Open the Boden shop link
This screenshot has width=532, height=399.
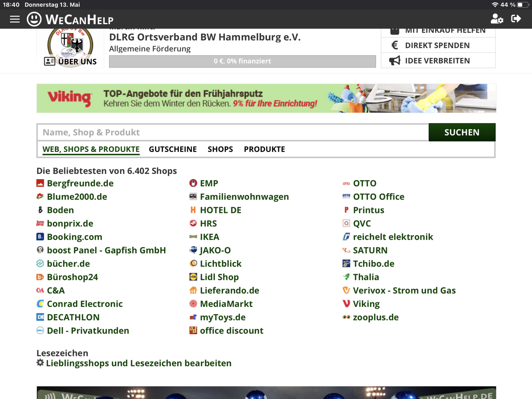click(60, 210)
